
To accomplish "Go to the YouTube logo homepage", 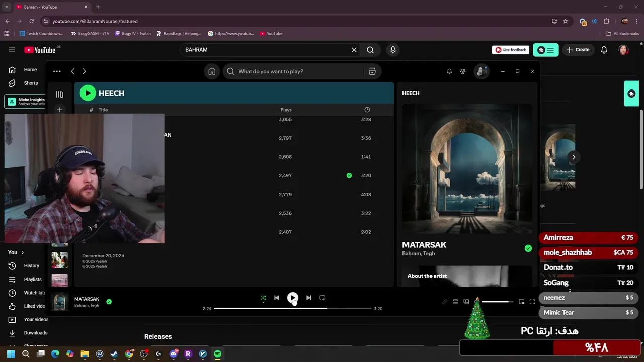I will point(40,50).
